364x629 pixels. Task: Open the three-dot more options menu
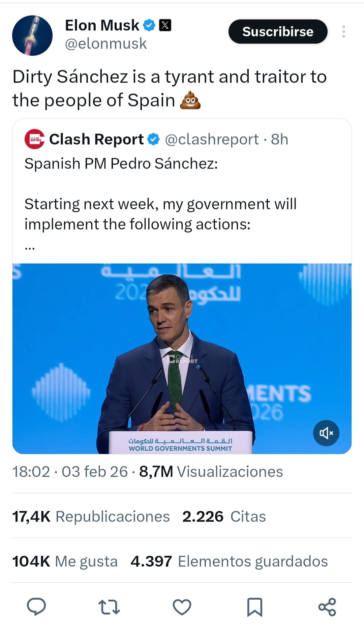pyautogui.click(x=343, y=32)
